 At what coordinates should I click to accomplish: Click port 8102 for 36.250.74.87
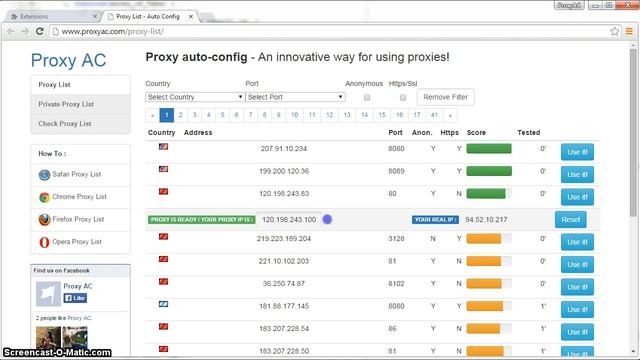(x=396, y=284)
